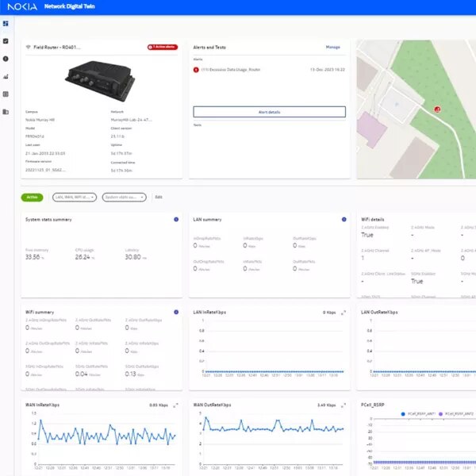Viewport: 476px width, 476px height.
Task: Open the LAN, WAN, WiFi filter dropdown
Action: 75,197
